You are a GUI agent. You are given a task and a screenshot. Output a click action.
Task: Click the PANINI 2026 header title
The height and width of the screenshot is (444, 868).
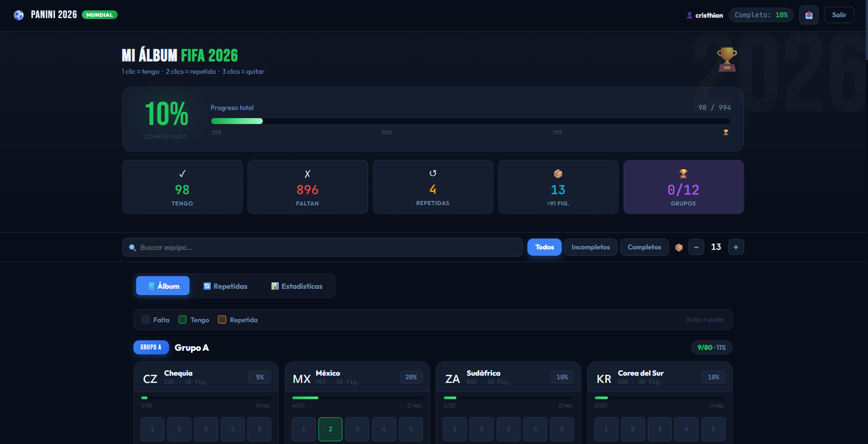click(54, 15)
